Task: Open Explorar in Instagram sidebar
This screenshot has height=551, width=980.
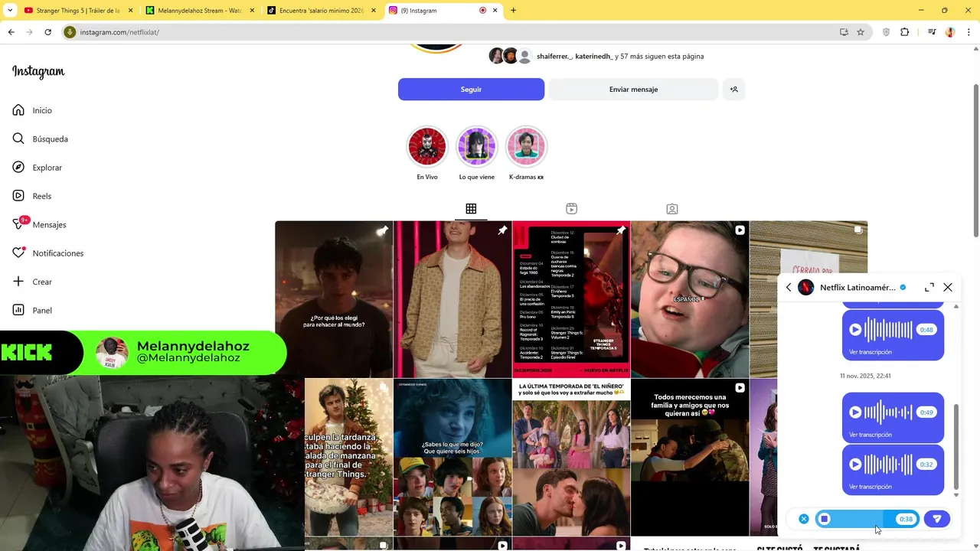Action: (37, 168)
